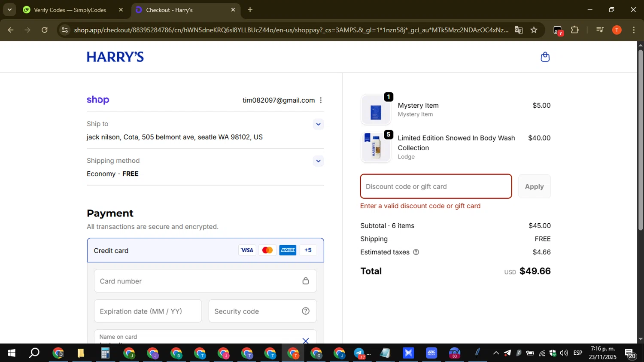This screenshot has height=362, width=644.
Task: Show the +5 additional card brands
Action: coord(308,250)
